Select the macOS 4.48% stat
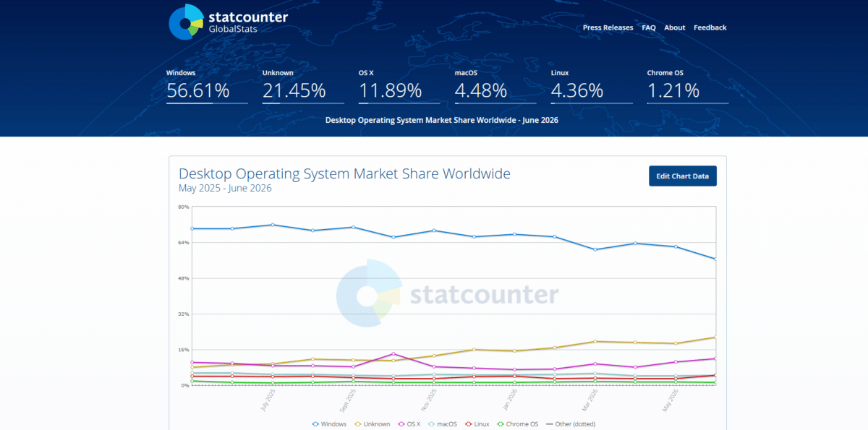Image resolution: width=868 pixels, height=430 pixels. tap(495, 86)
